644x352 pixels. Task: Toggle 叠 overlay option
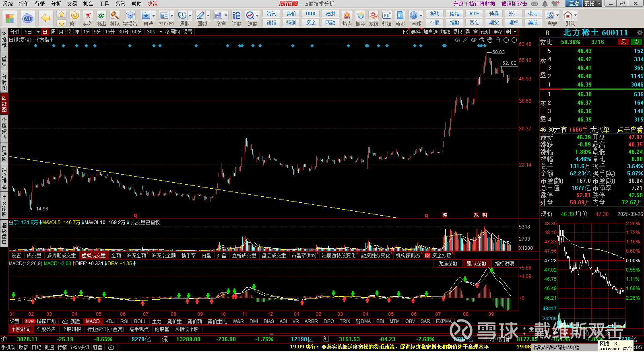[x=468, y=32]
